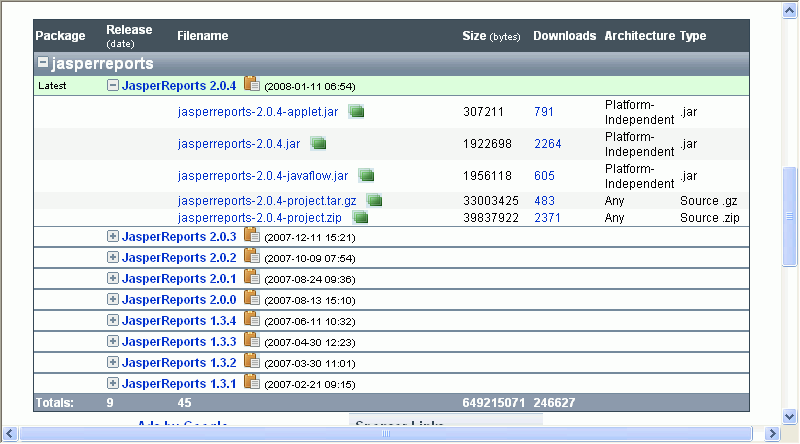
Task: Open JasperReports 1.3.4 release link
Action: coord(179,320)
